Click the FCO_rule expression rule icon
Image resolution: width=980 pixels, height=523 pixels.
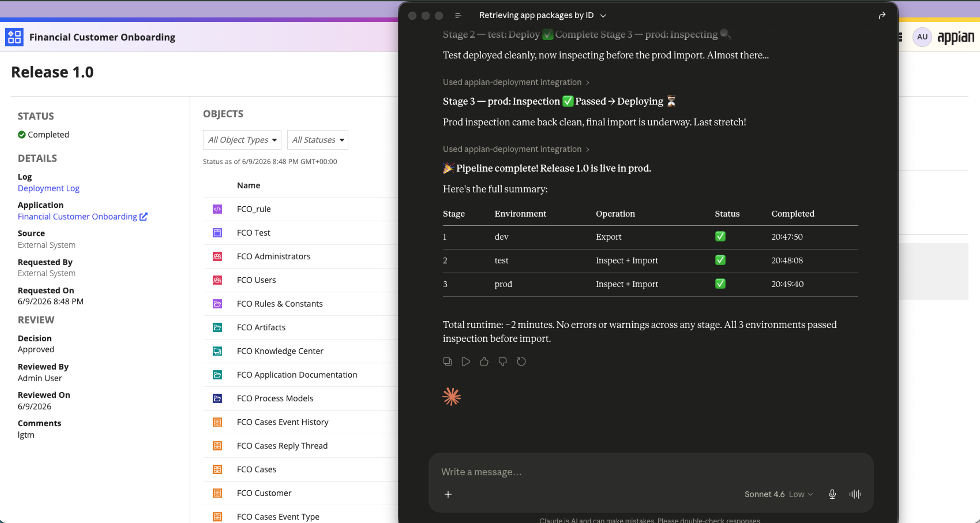tap(217, 209)
